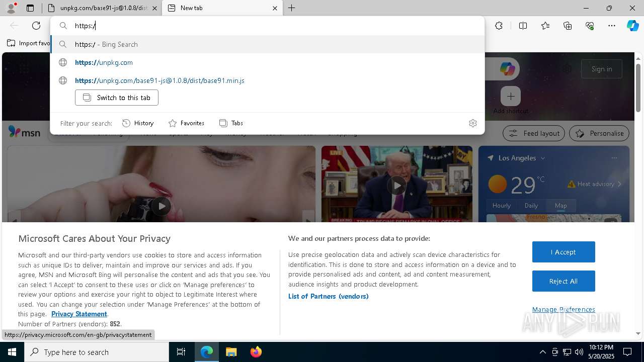The image size is (644, 362).
Task: Show hidden tray icons chevron
Action: (542, 352)
